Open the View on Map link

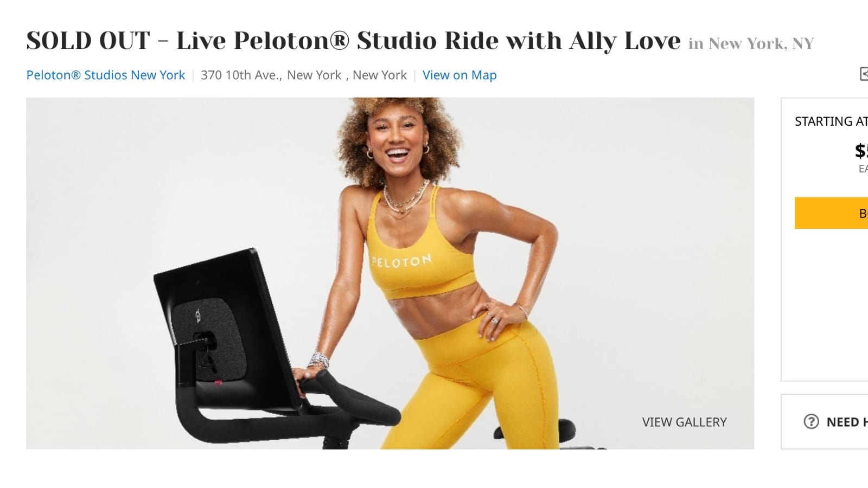pos(459,75)
